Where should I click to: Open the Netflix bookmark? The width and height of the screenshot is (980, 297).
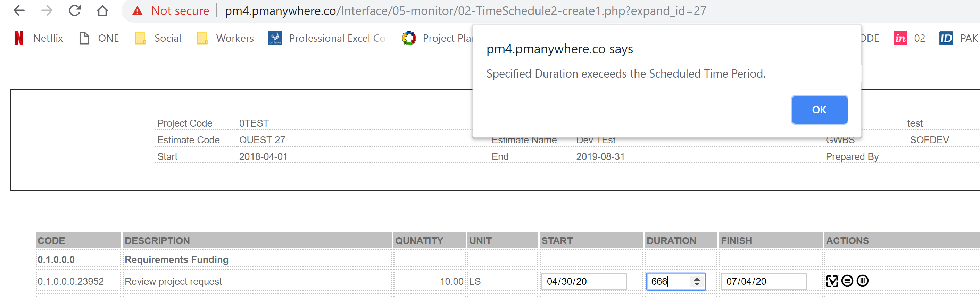(39, 38)
